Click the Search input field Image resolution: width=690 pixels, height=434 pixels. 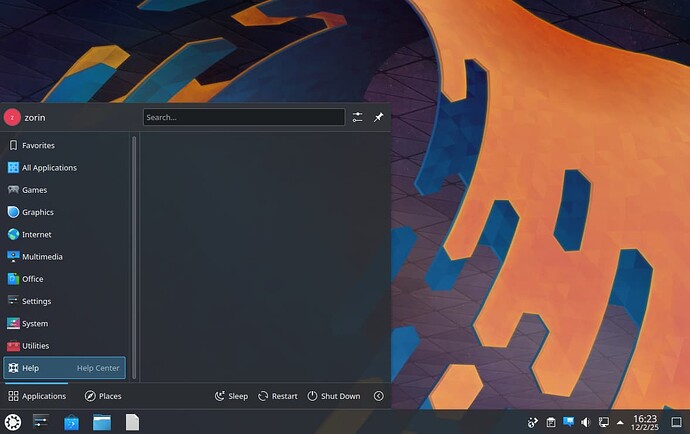coord(243,117)
